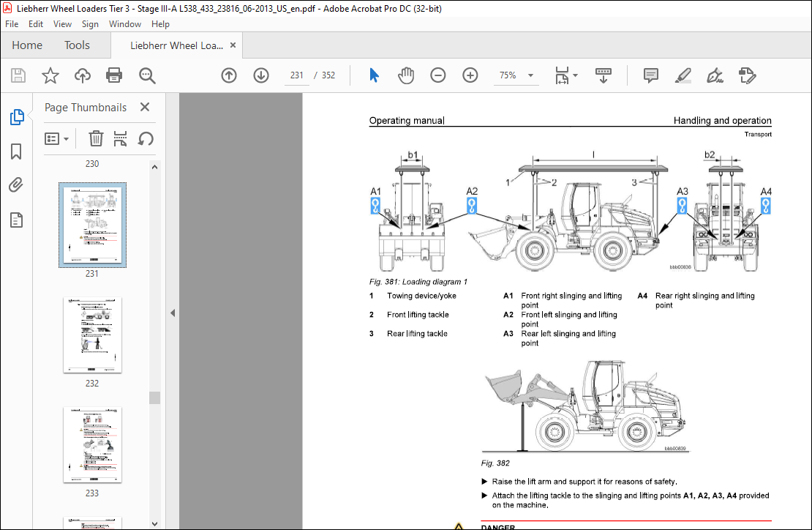Viewport: 812px width, 530px height.
Task: Click the insert/extract pages scissors icon
Action: pos(120,139)
